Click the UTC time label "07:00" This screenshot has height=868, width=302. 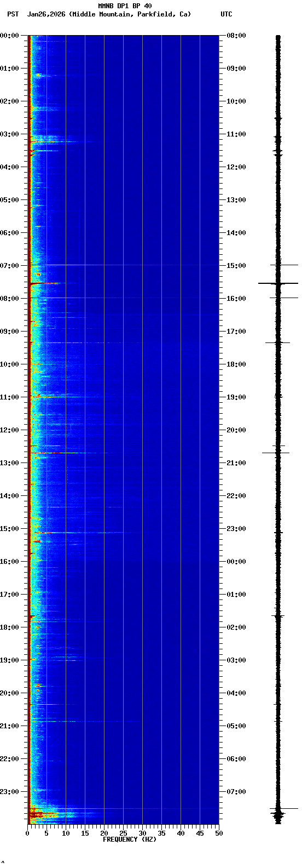pos(236,792)
